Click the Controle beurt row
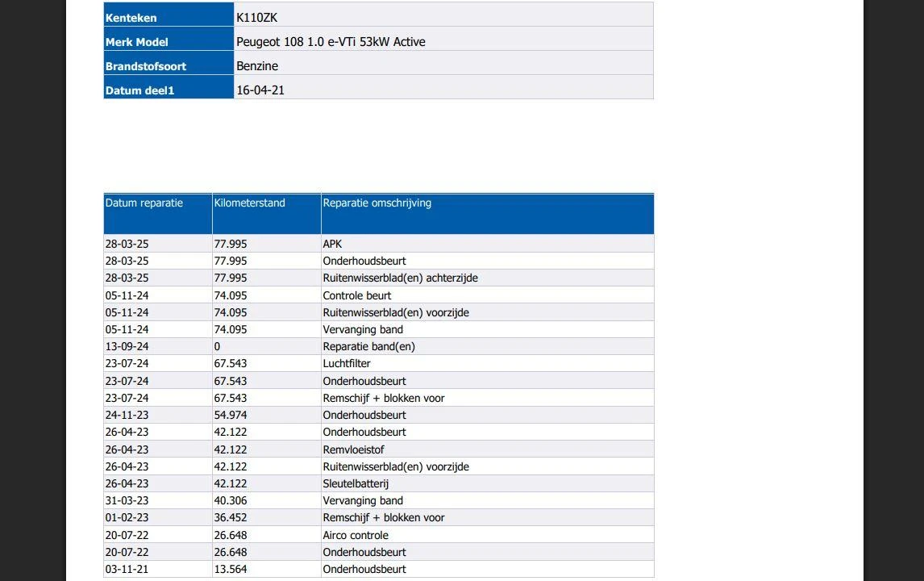This screenshot has height=581, width=924. point(378,295)
